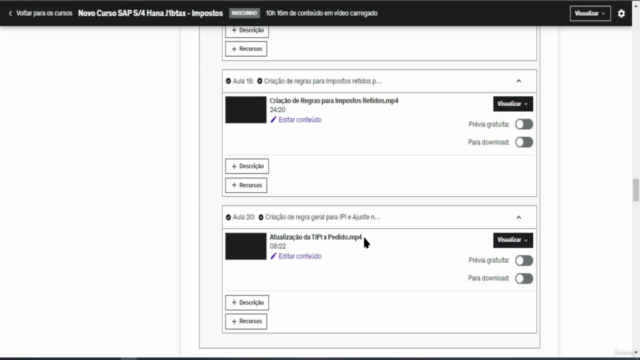Toggle Prévia gratuita for Aula 19
The width and height of the screenshot is (640, 360).
524,124
